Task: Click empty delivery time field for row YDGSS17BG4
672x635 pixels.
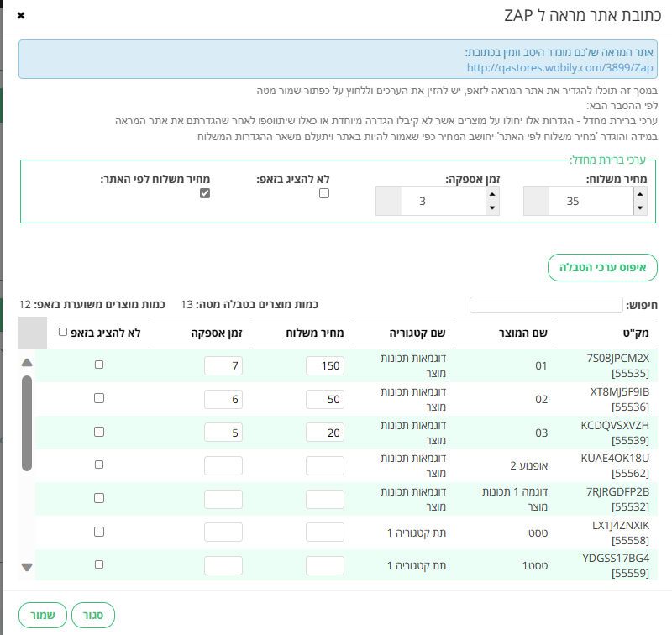Action: tap(223, 565)
